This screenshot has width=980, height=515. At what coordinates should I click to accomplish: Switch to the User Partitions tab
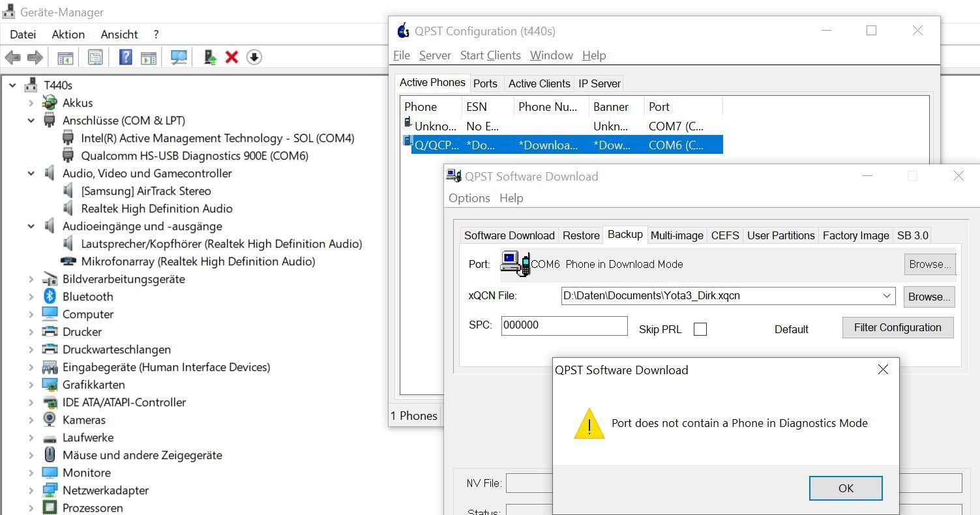tap(780, 235)
